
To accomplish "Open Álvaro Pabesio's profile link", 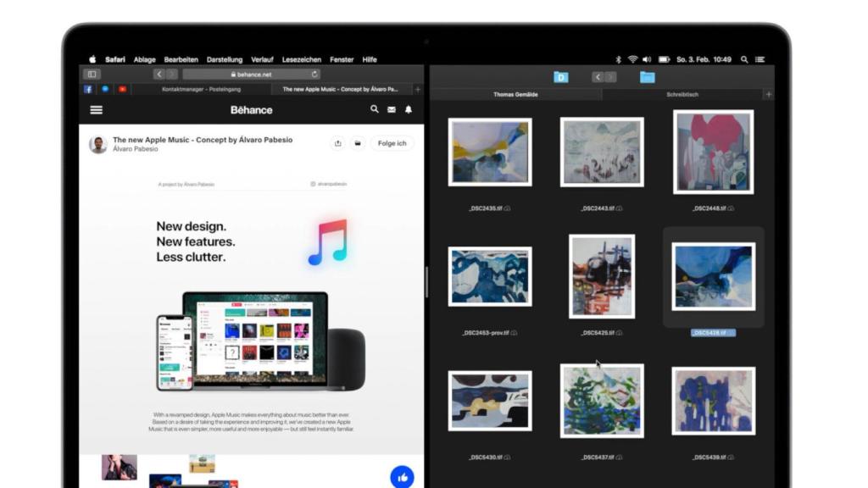I will click(136, 149).
